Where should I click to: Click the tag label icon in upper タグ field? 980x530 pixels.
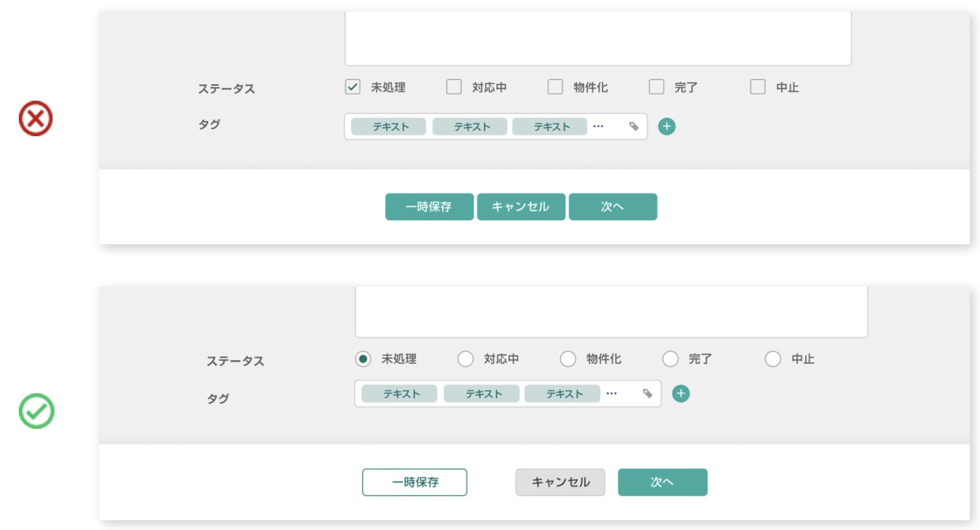point(634,126)
